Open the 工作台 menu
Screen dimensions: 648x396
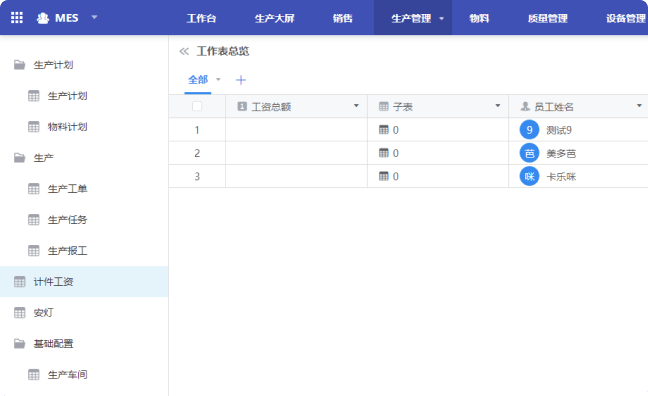point(201,18)
